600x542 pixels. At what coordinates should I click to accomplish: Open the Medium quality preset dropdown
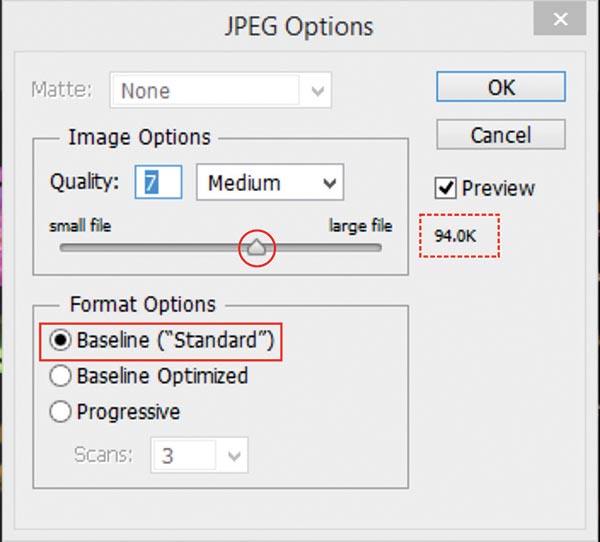coord(270,183)
